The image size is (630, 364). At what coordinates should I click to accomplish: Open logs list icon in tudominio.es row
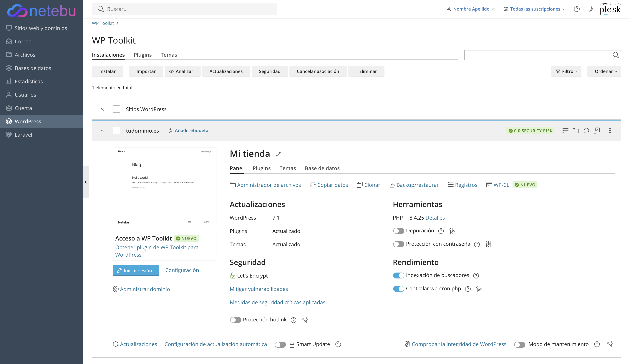point(565,130)
